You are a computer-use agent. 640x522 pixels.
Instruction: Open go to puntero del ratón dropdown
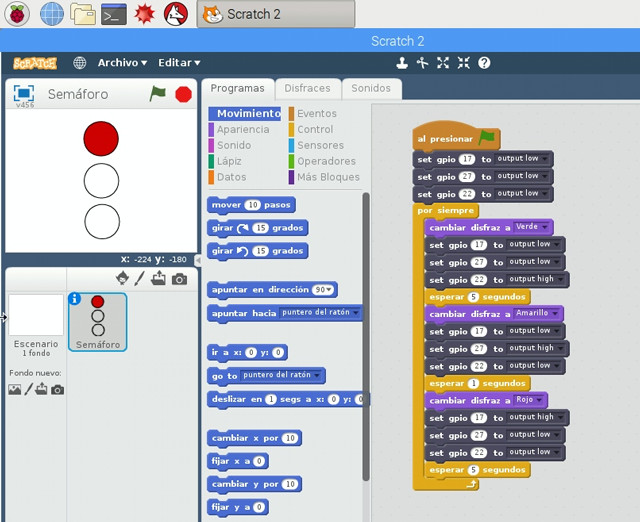coord(281,375)
